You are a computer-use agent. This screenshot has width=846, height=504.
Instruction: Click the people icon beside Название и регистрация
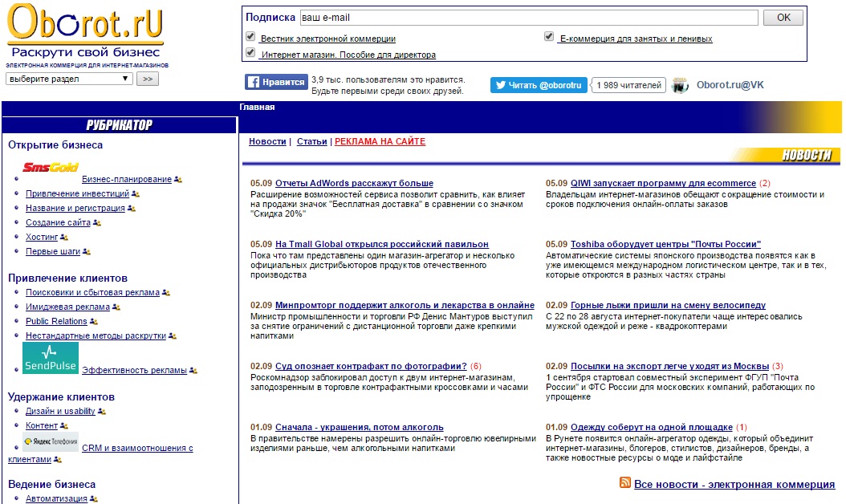pos(131,209)
